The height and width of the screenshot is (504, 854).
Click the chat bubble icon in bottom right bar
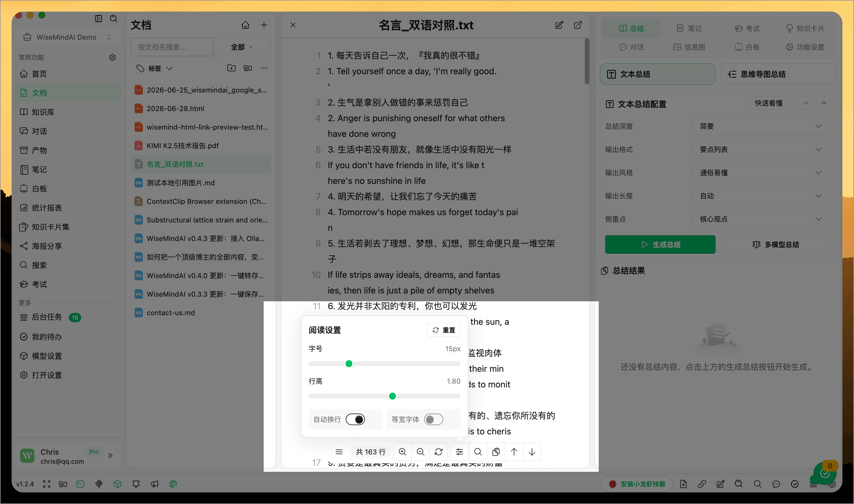[x=776, y=484]
